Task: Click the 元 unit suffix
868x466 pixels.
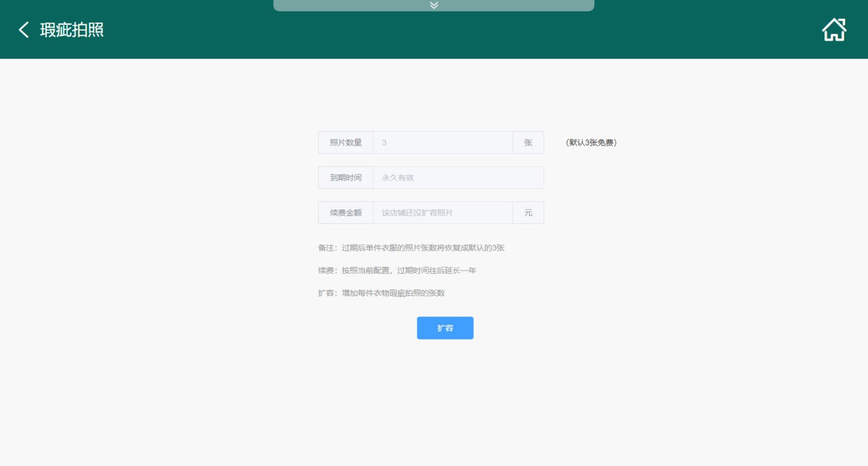Action: pos(528,213)
